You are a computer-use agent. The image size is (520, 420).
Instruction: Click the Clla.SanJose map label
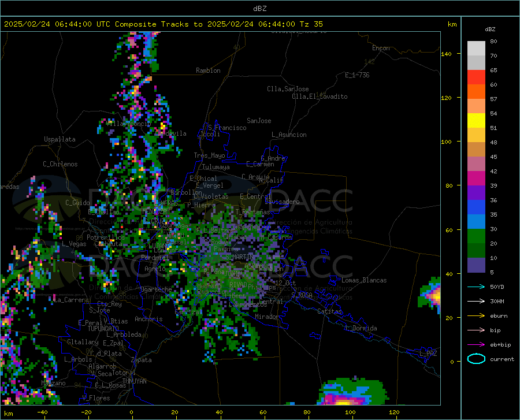pos(288,89)
